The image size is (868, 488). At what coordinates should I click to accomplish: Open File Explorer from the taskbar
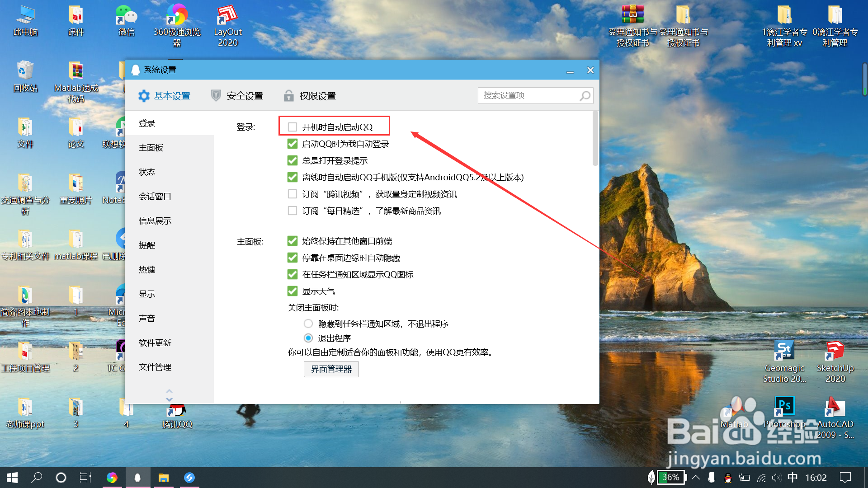(163, 478)
